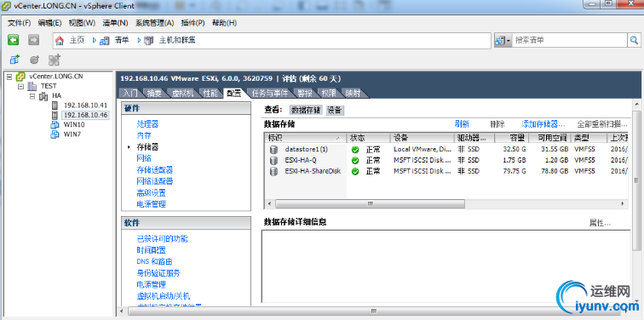Click the datastore table horizontal scrollbar
Viewport: 644px width, 320px height.
click(370, 204)
